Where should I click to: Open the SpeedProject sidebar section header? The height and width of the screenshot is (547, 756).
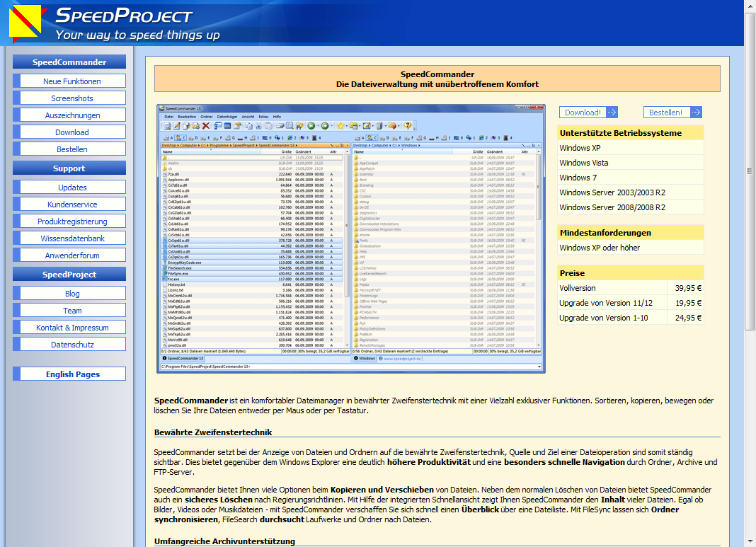click(x=69, y=275)
